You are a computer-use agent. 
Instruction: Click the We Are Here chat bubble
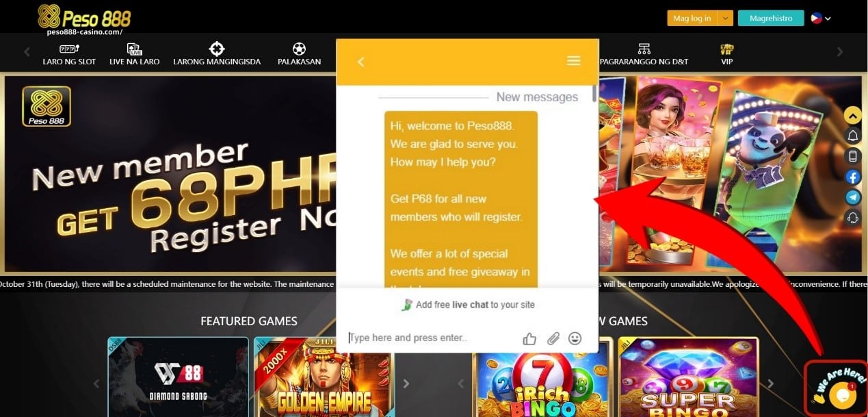click(x=837, y=388)
